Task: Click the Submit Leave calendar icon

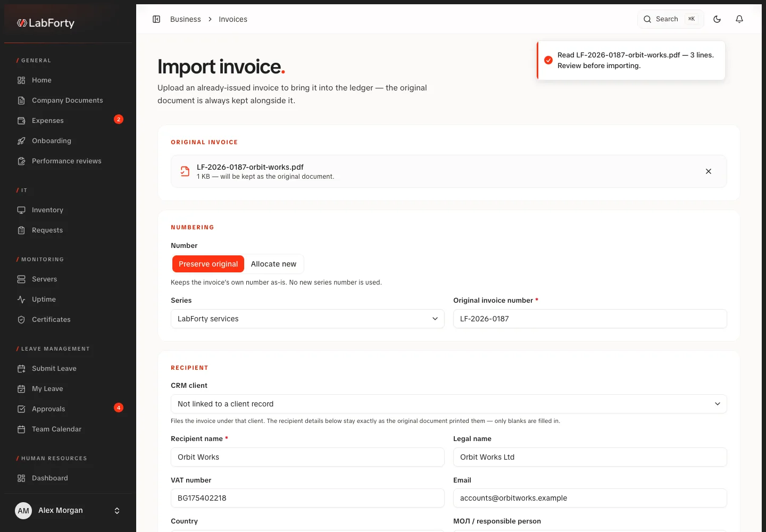Action: [21, 369]
